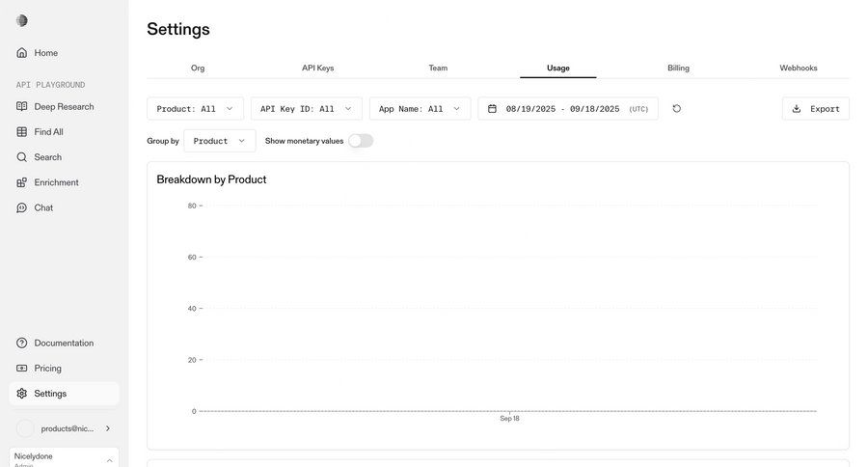Image resolution: width=868 pixels, height=467 pixels.
Task: Switch to the API Keys tab
Action: (317, 69)
